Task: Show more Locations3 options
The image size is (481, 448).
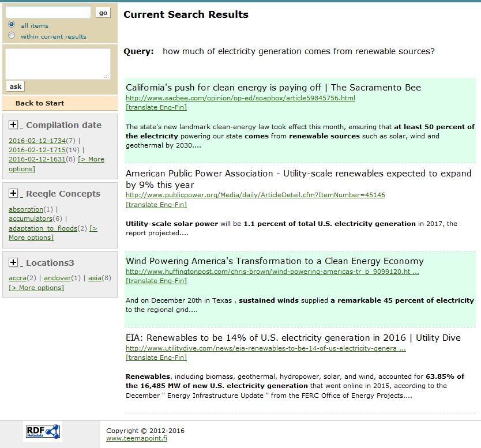Action: pyautogui.click(x=36, y=288)
